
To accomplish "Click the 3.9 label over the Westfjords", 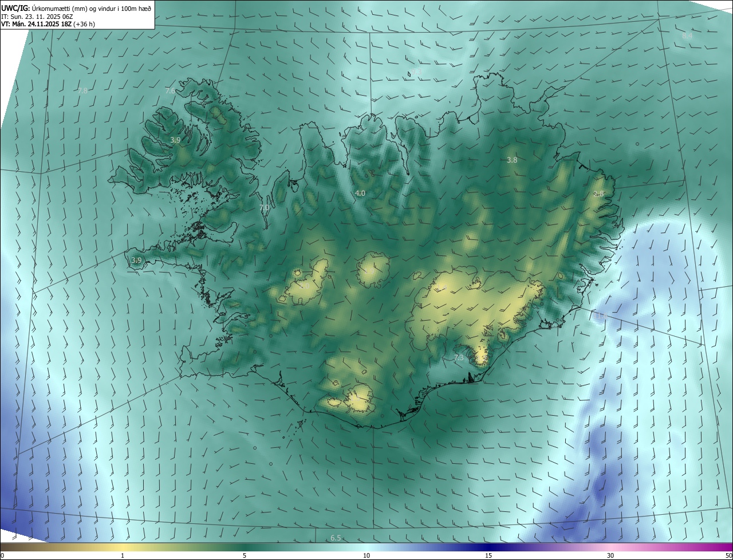I will pyautogui.click(x=176, y=140).
